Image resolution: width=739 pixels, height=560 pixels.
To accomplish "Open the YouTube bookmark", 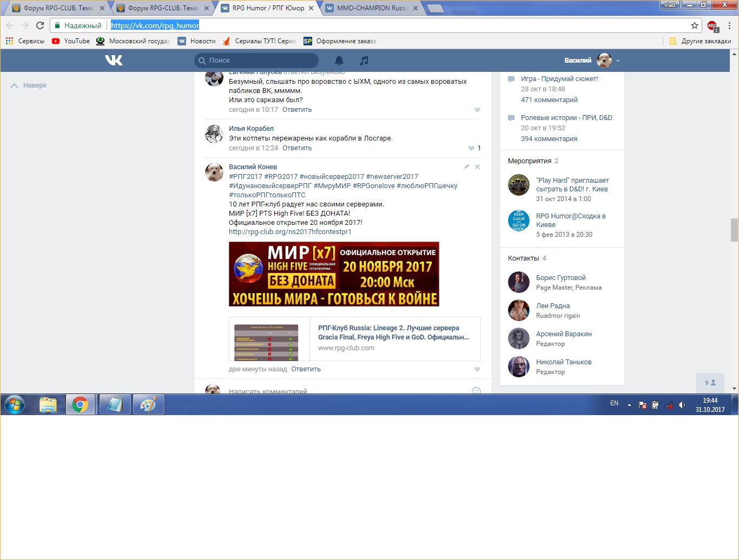I will click(71, 41).
